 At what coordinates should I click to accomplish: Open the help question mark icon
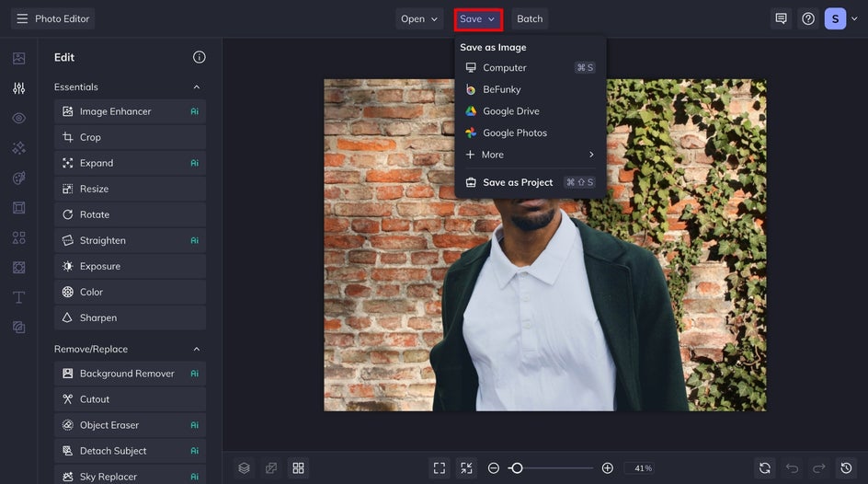click(808, 18)
